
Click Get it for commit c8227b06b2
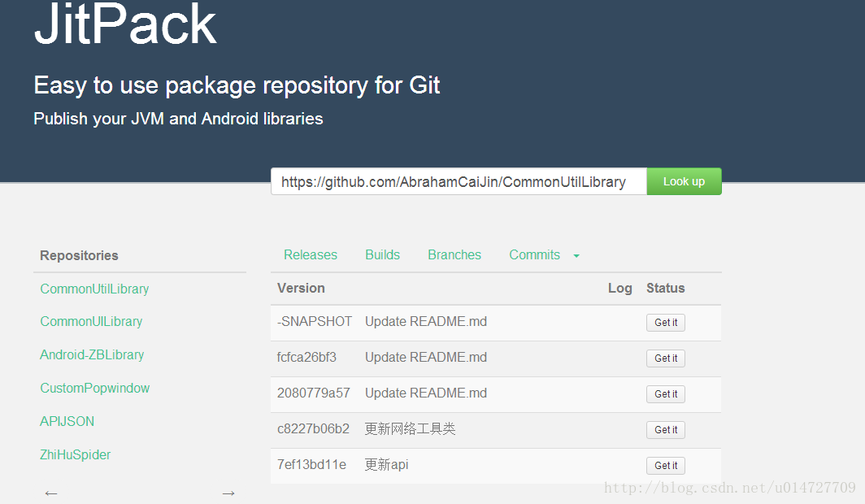pyautogui.click(x=666, y=430)
